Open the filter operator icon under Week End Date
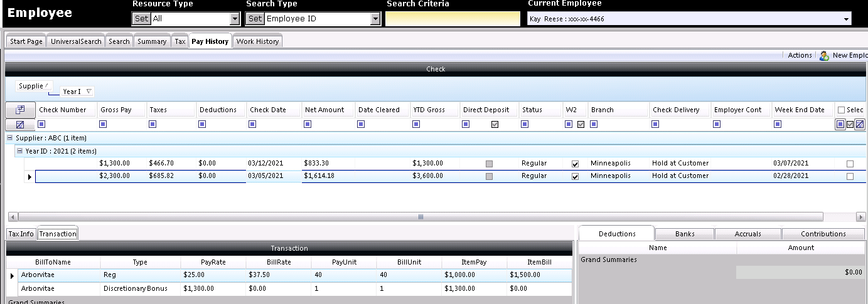This screenshot has height=304, width=868. [778, 124]
